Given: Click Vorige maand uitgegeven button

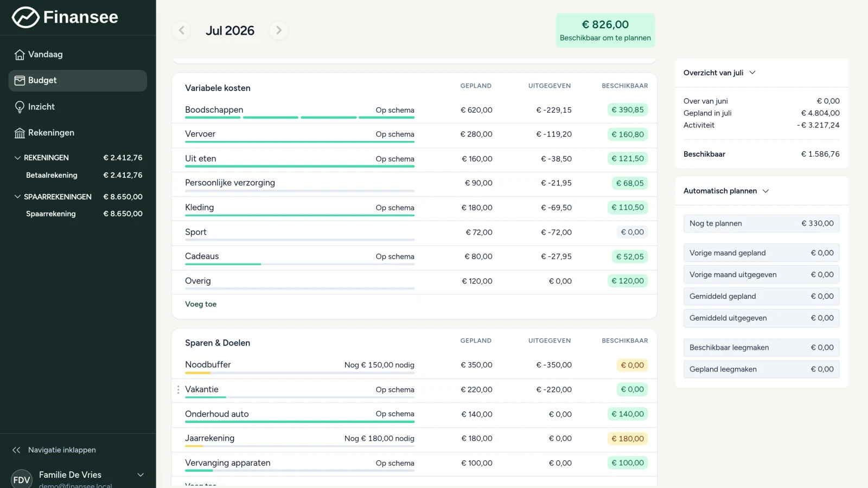Looking at the screenshot, I should point(762,274).
